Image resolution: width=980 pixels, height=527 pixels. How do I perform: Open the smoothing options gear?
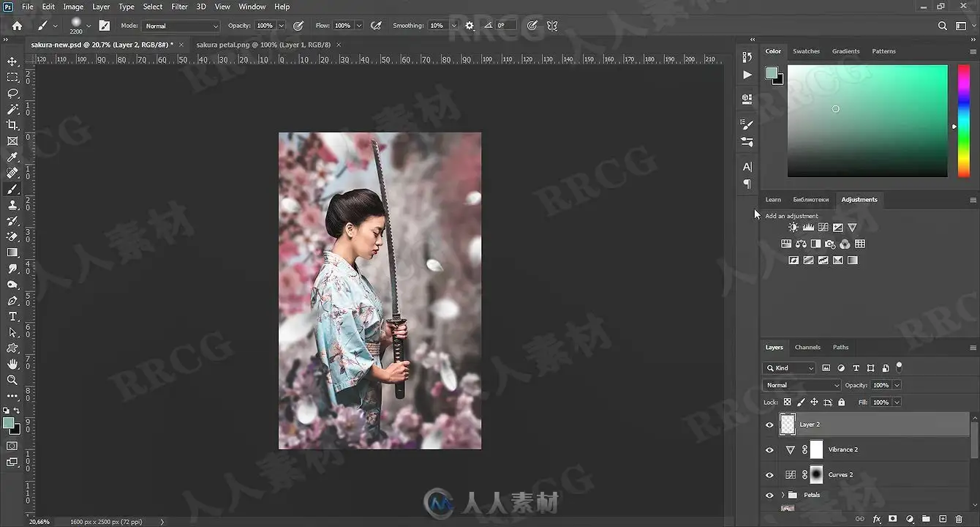tap(470, 26)
